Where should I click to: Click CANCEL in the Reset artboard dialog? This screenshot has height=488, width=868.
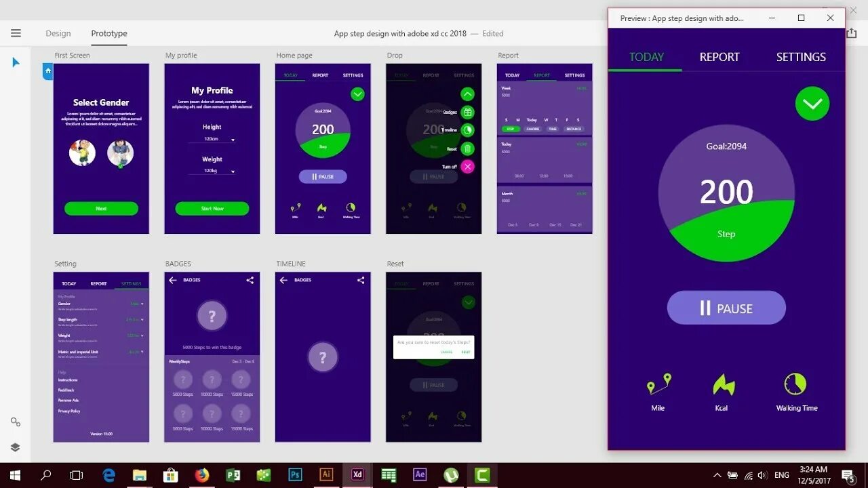[x=446, y=352]
